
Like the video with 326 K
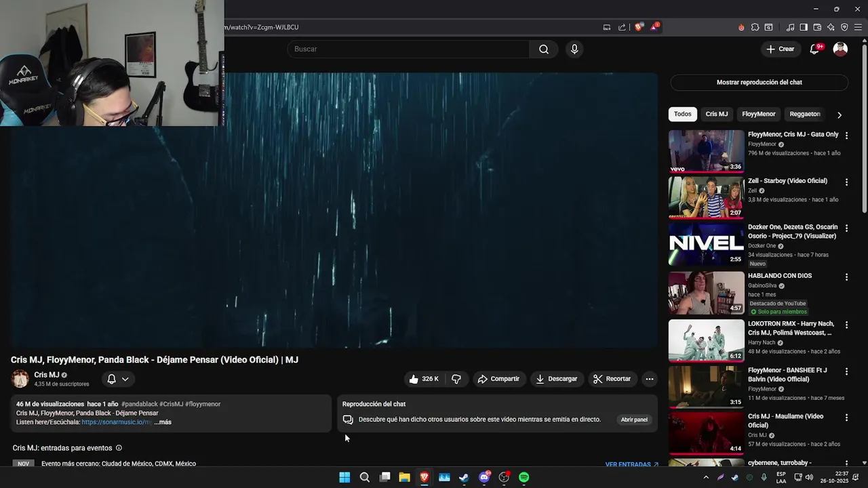(x=424, y=379)
